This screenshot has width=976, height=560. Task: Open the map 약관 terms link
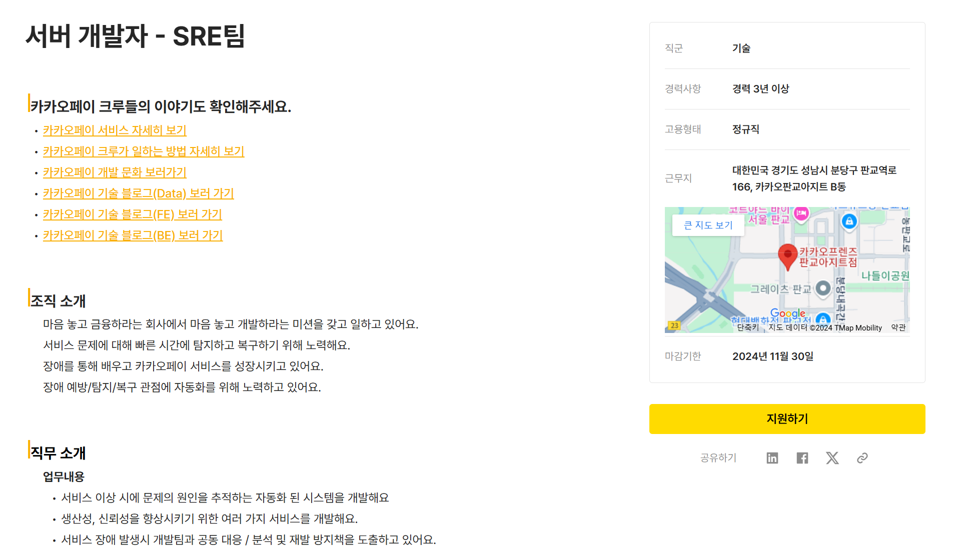pyautogui.click(x=898, y=327)
